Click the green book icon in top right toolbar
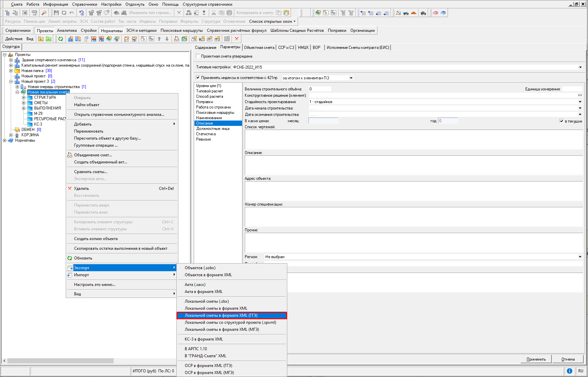 coord(318,13)
